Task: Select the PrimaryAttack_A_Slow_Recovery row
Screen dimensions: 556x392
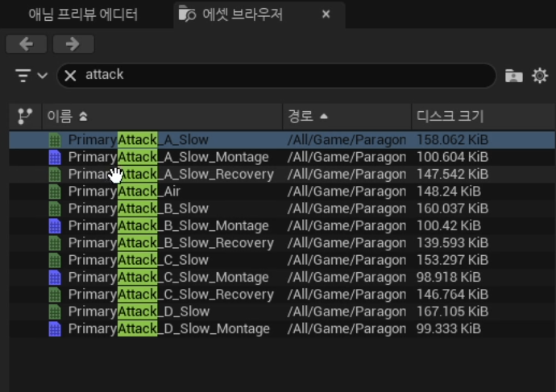Action: pyautogui.click(x=282, y=174)
